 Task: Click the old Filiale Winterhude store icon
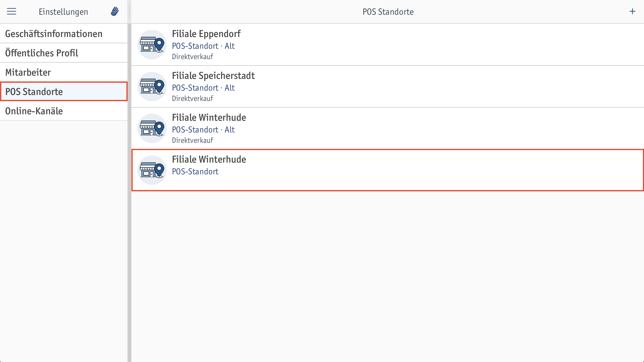pyautogui.click(x=152, y=128)
